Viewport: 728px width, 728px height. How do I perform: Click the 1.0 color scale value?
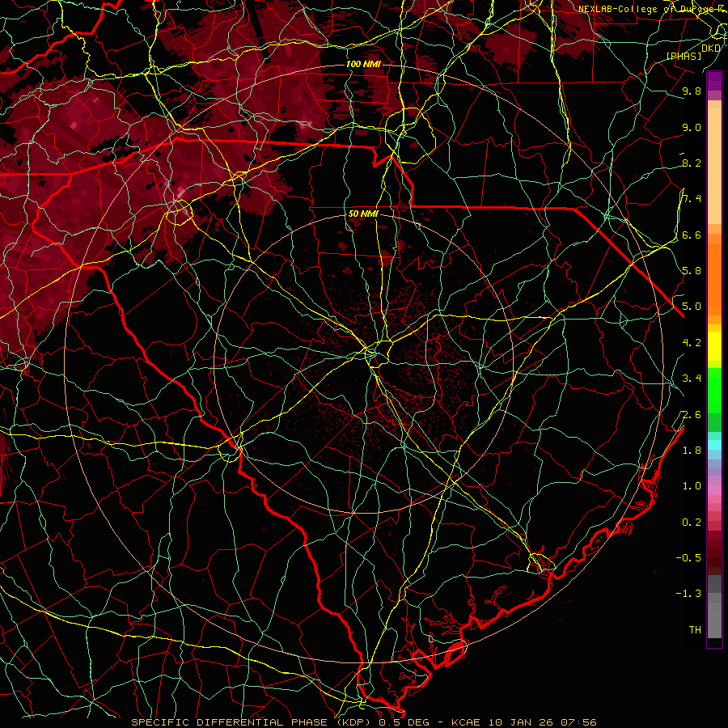692,486
